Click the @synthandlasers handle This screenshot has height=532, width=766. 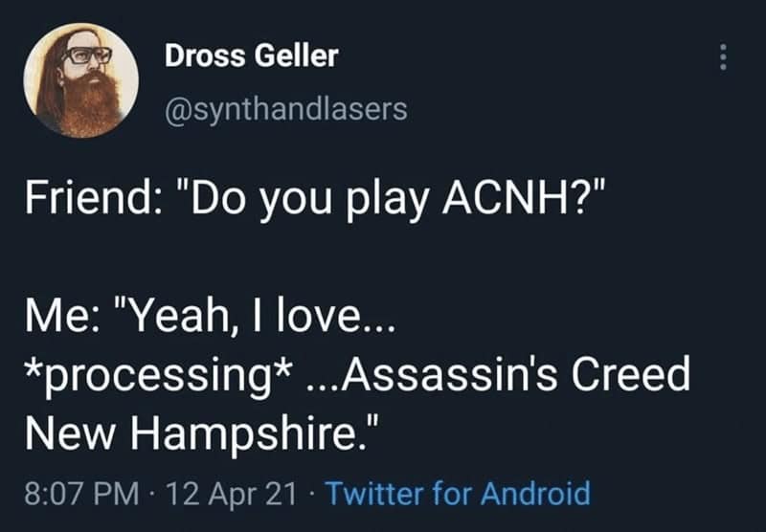pos(286,109)
